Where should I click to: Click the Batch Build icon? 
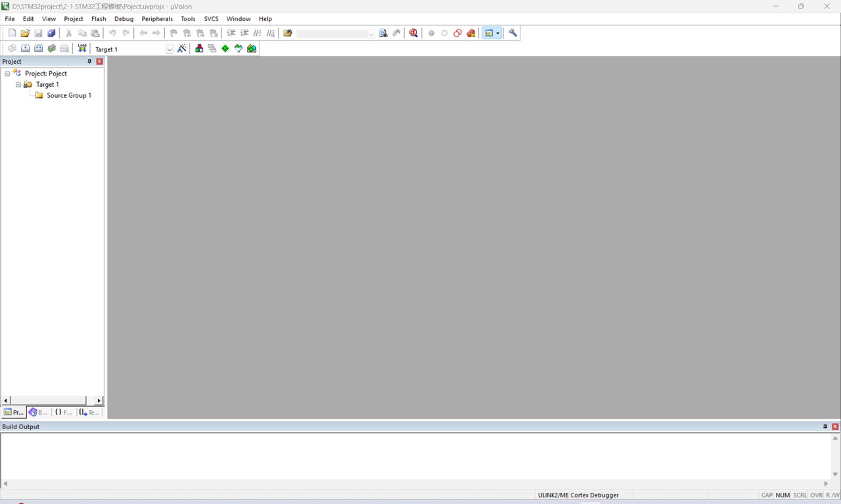51,49
